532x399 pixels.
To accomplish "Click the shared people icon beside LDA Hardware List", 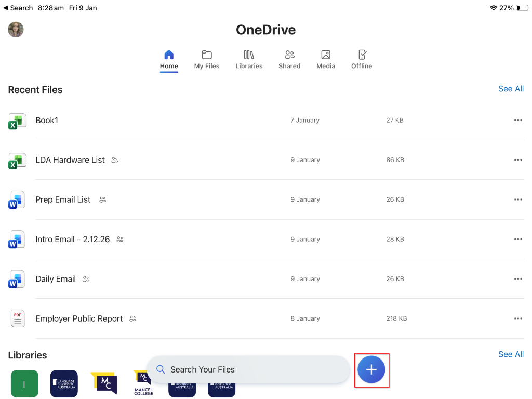I will pyautogui.click(x=115, y=160).
